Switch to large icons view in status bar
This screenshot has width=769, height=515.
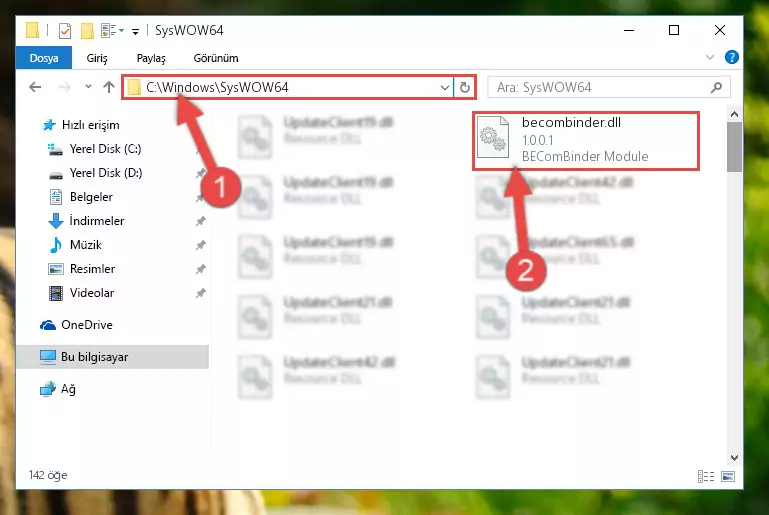(728, 476)
